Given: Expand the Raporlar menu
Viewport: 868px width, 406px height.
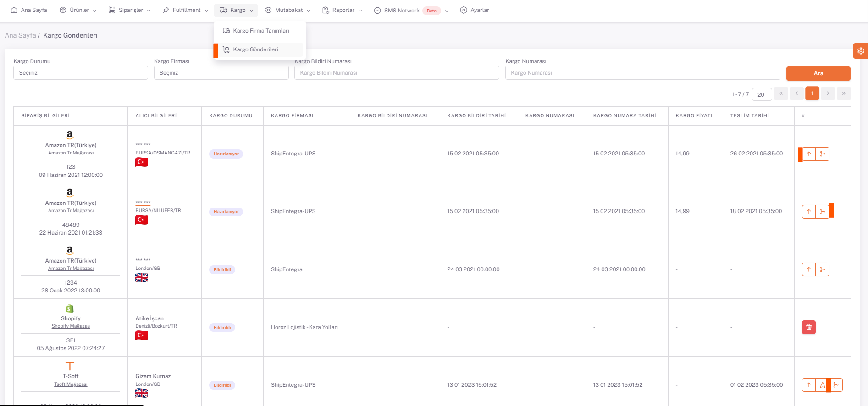Looking at the screenshot, I should tap(342, 10).
